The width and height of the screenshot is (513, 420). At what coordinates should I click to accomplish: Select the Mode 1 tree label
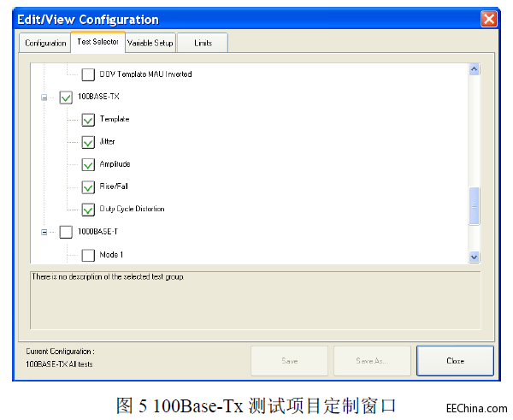click(111, 254)
